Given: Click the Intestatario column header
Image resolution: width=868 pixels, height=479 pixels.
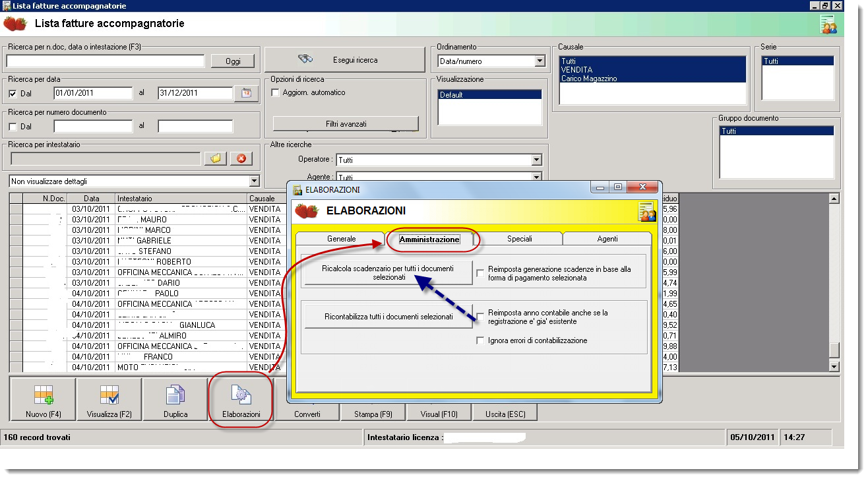Looking at the screenshot, I should [x=181, y=199].
